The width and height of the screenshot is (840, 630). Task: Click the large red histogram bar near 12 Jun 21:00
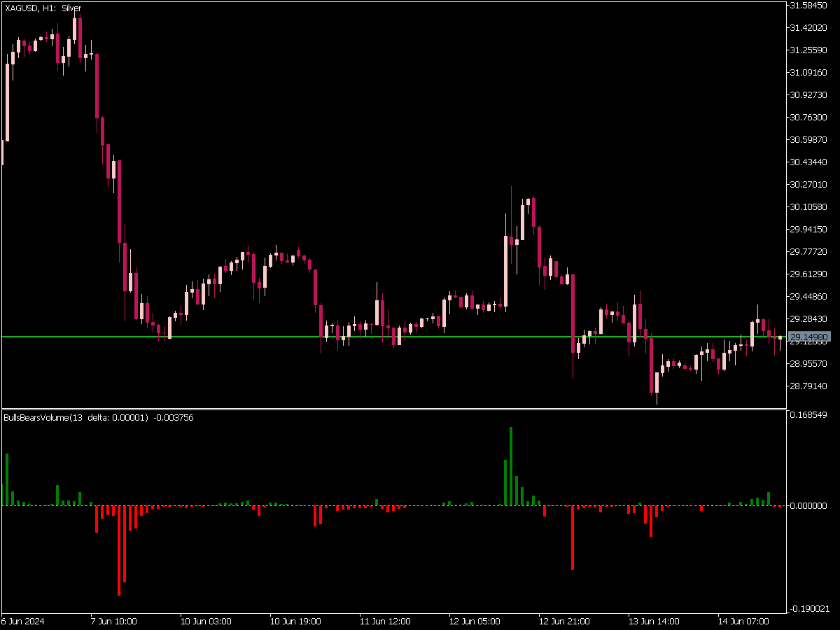(573, 537)
